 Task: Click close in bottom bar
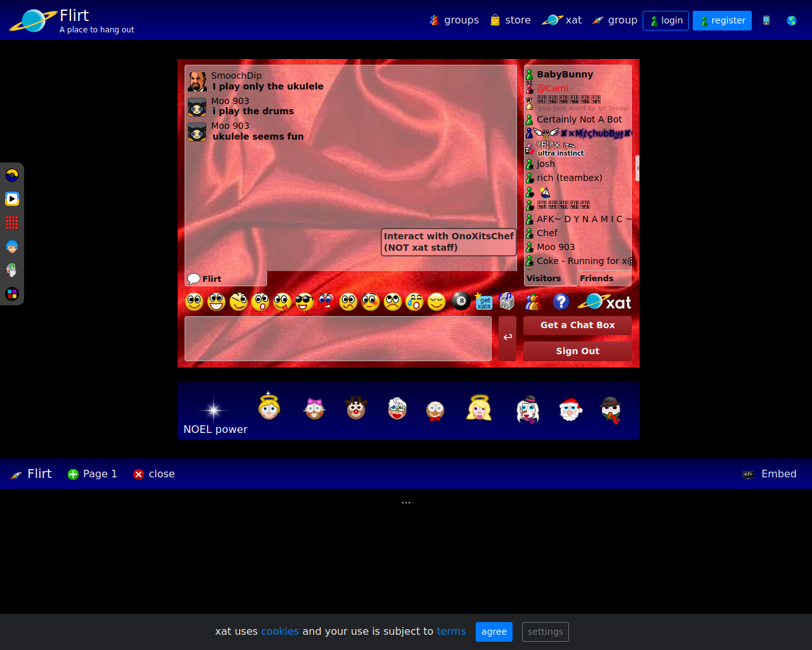pyautogui.click(x=154, y=474)
